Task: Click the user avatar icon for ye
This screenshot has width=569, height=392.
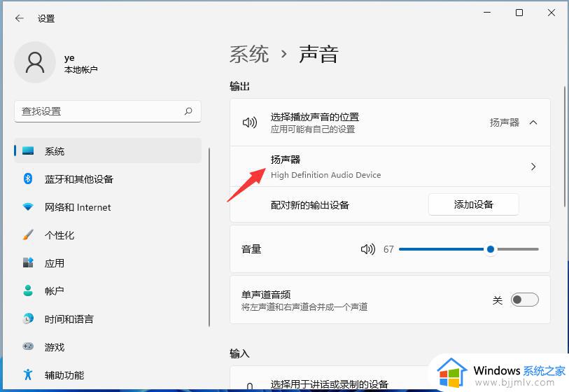Action: coord(35,62)
